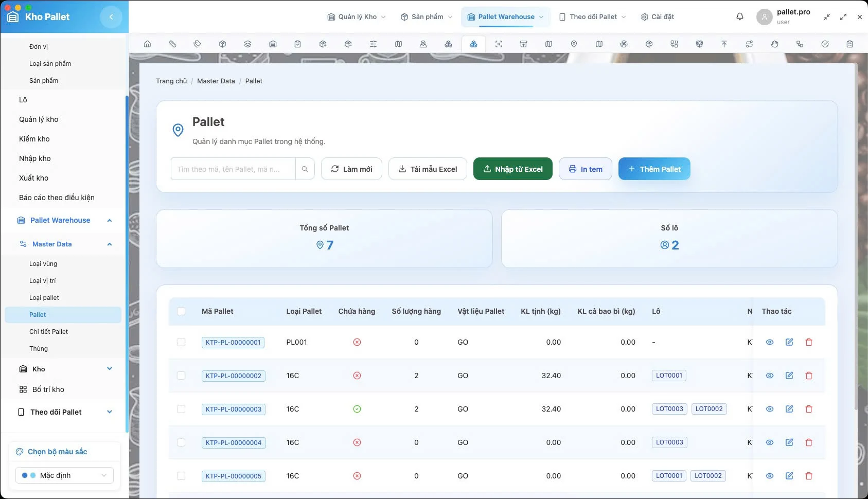This screenshot has width=868, height=499.
Task: Edit pallet KTP-PL-00000001 via pencil icon
Action: tap(789, 342)
